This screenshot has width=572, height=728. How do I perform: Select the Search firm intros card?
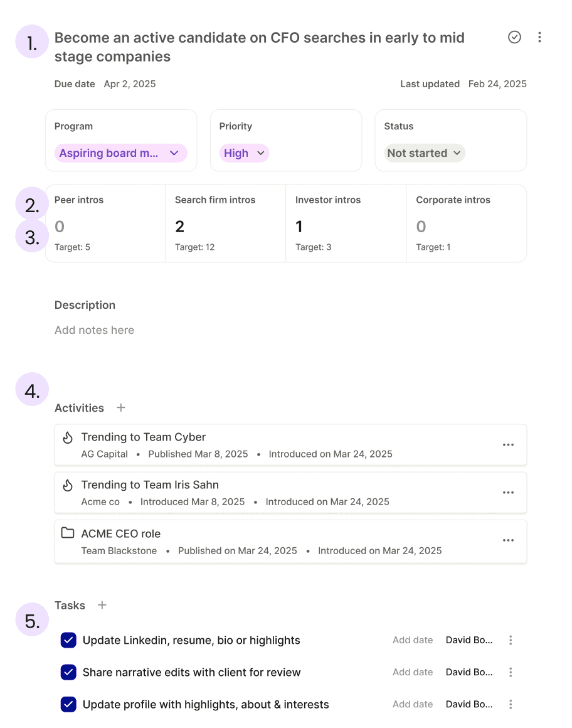tap(225, 223)
